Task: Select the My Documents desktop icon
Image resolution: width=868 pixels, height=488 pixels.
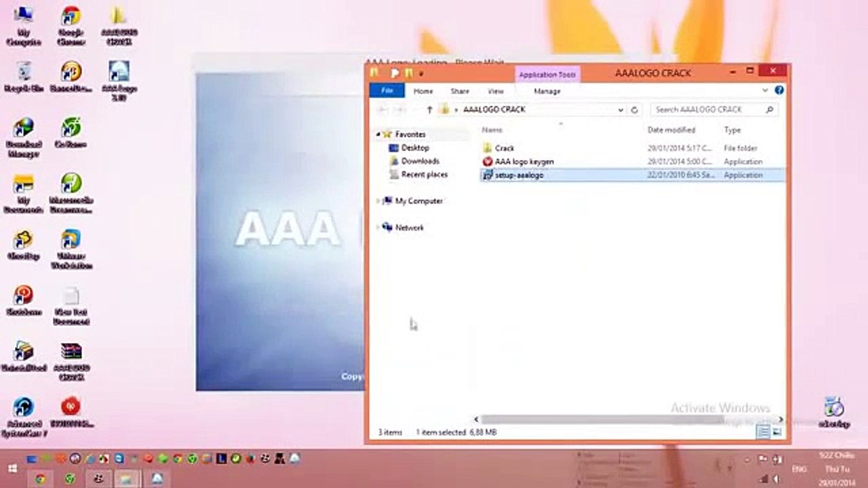Action: point(24,194)
